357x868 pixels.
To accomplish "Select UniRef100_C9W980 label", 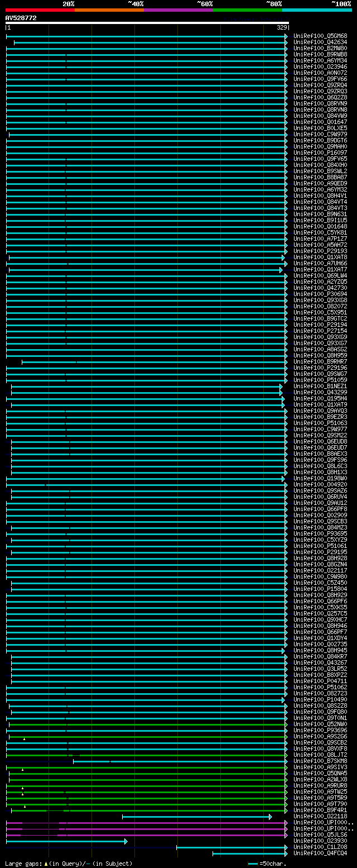I will pyautogui.click(x=320, y=576).
